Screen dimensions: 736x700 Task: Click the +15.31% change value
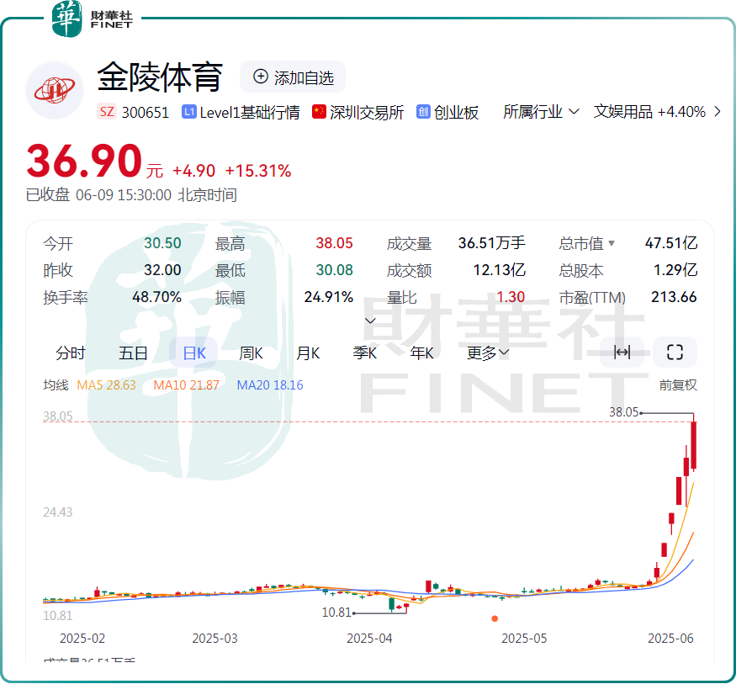coord(258,171)
